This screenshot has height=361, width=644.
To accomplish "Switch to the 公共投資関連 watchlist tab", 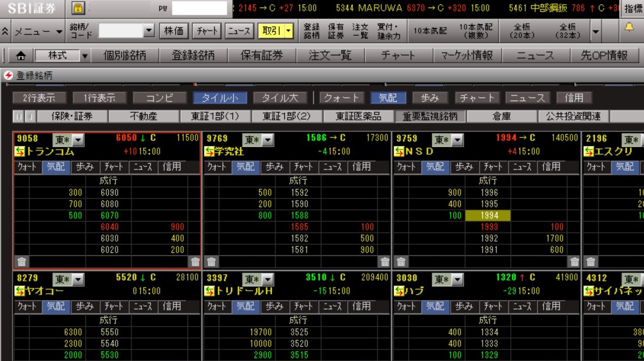I will (x=573, y=116).
